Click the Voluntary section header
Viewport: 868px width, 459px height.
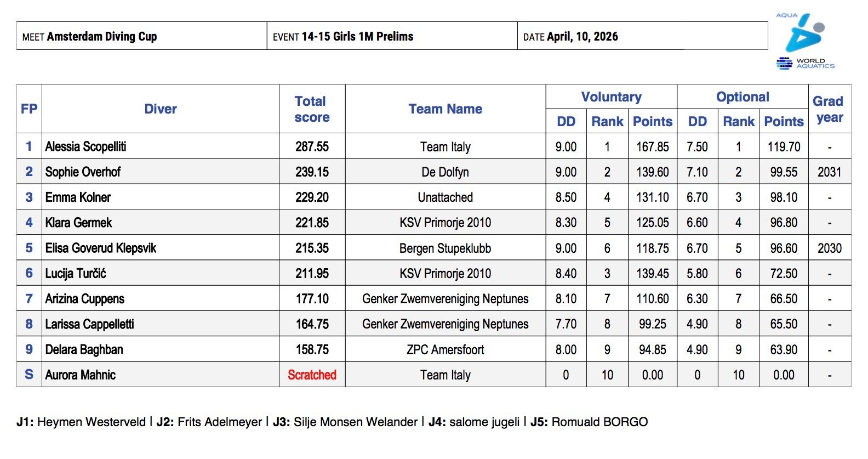tap(611, 97)
